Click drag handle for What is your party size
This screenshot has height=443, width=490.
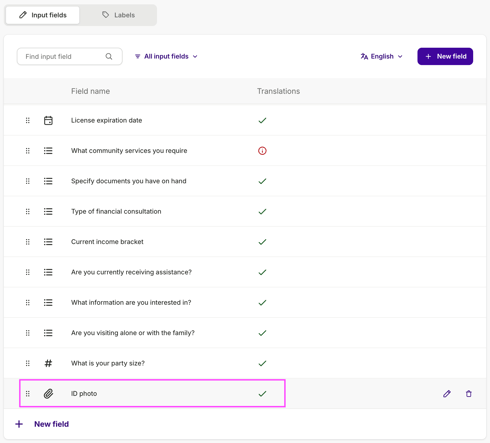[28, 363]
